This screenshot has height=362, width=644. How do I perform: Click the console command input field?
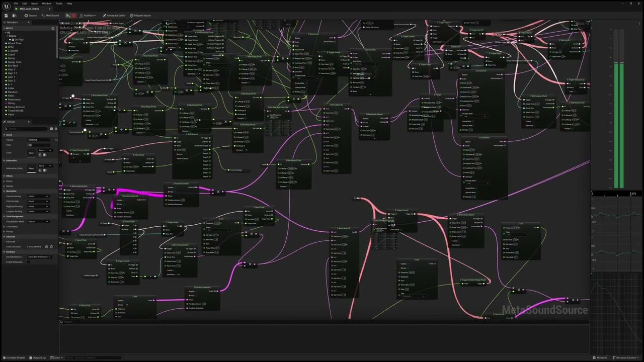(x=93, y=357)
